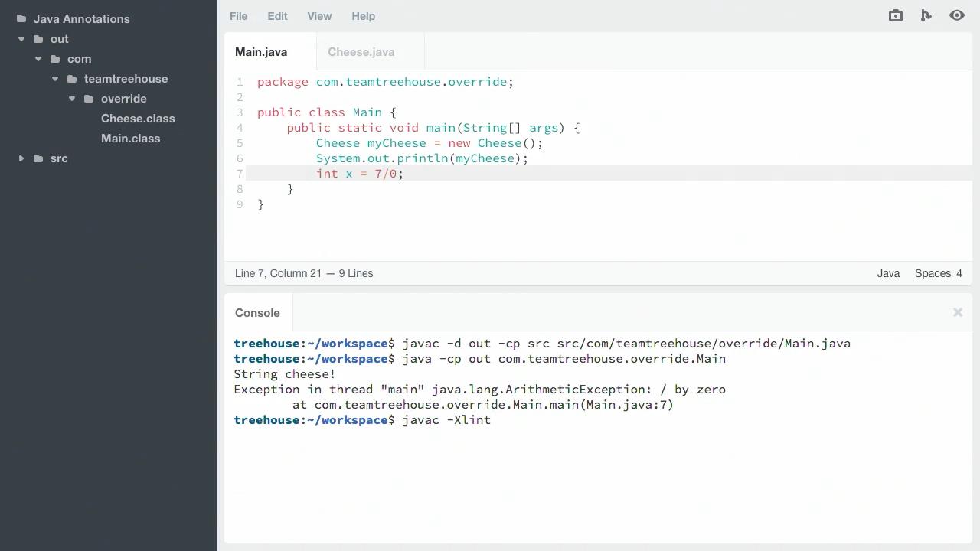Screen dimensions: 980x551
Task: Open the snapshot icon in the top toolbar
Action: [x=895, y=15]
